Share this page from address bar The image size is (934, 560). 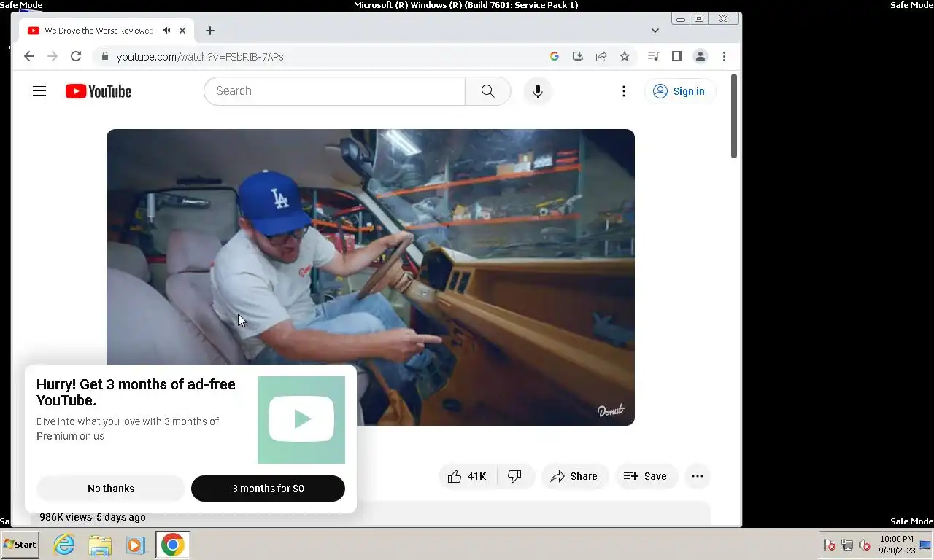[601, 56]
